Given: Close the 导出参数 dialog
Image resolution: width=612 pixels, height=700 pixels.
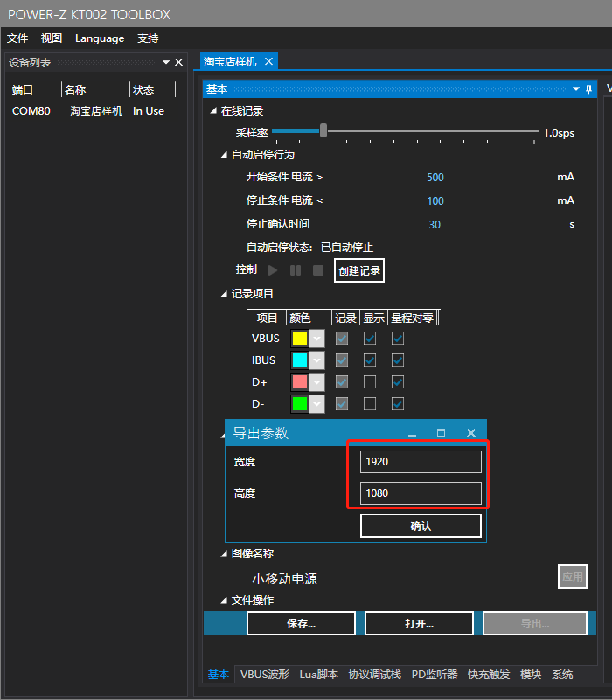Looking at the screenshot, I should point(471,433).
